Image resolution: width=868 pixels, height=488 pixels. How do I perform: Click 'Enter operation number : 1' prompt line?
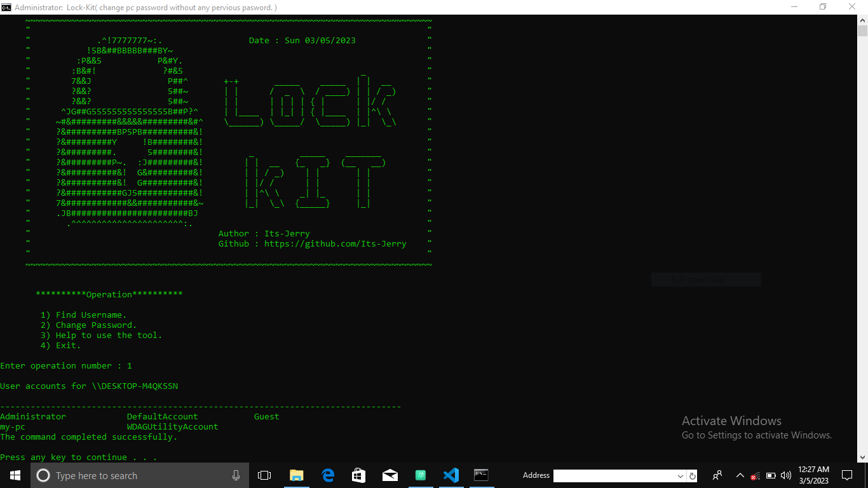coord(66,365)
